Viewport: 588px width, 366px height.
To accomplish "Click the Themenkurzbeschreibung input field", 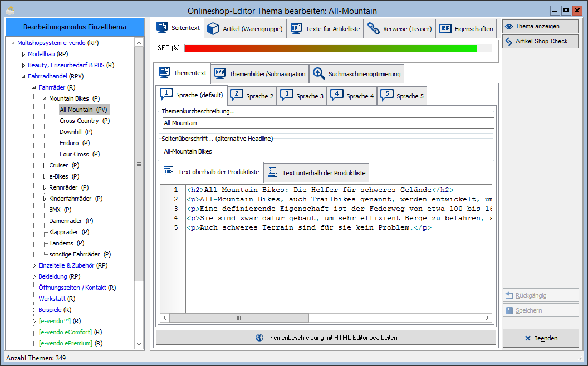I will tap(329, 123).
